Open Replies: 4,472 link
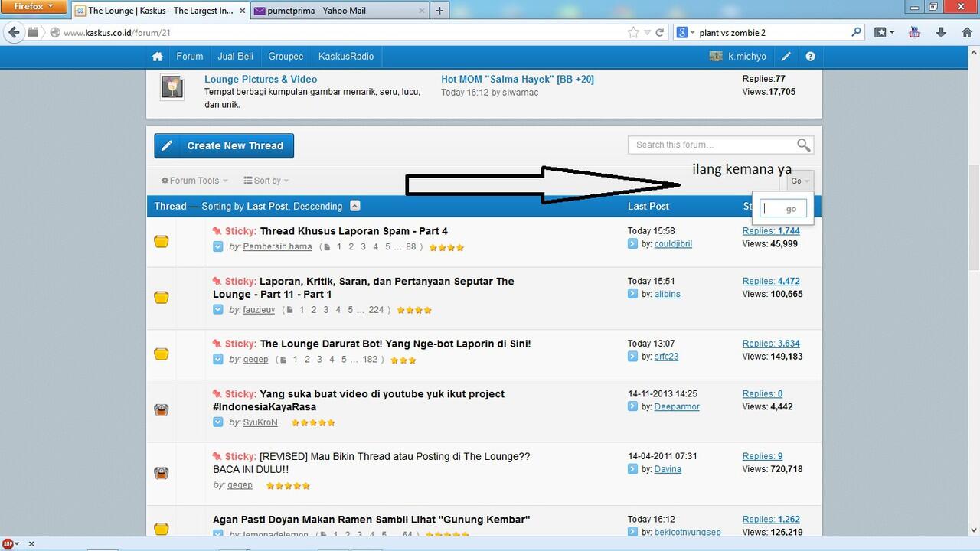This screenshot has height=551, width=980. (x=771, y=281)
